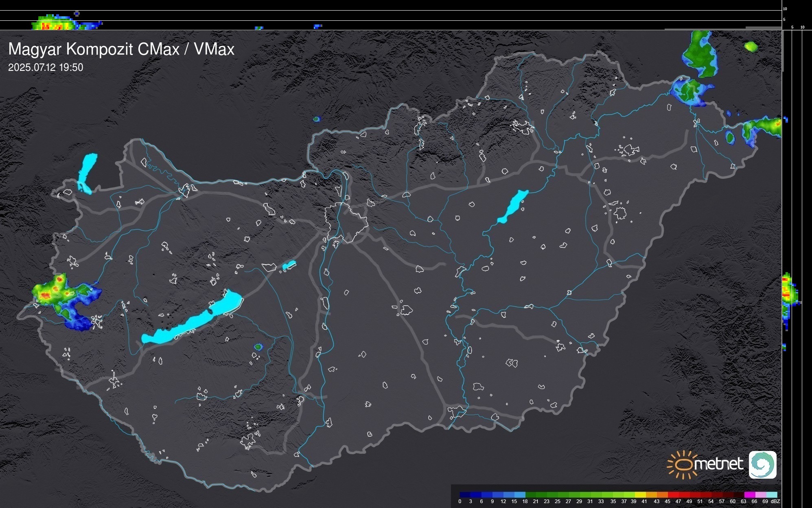This screenshot has height=508, width=812.
Task: Pick the darkest blue 0 dBZ swatch
Action: tap(465, 495)
